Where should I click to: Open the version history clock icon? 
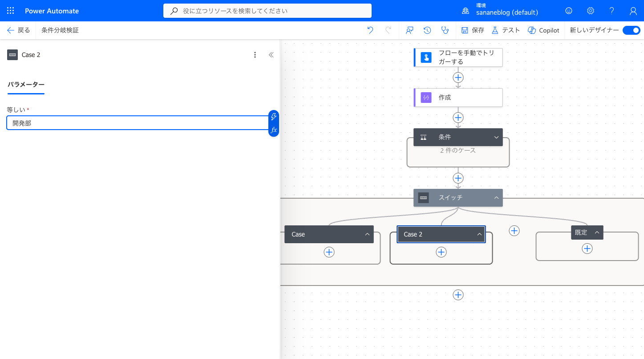427,30
